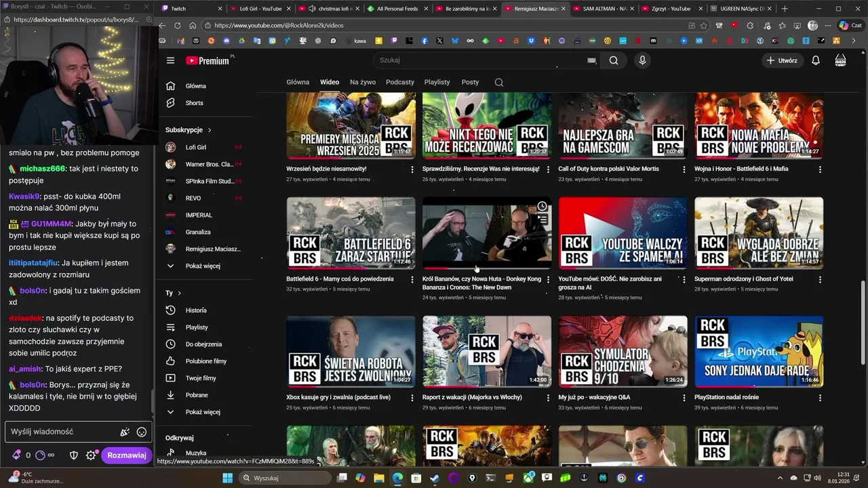Image resolution: width=868 pixels, height=488 pixels.
Task: Switch to Lofi Girl - YouTube browser tab
Action: pos(260,9)
